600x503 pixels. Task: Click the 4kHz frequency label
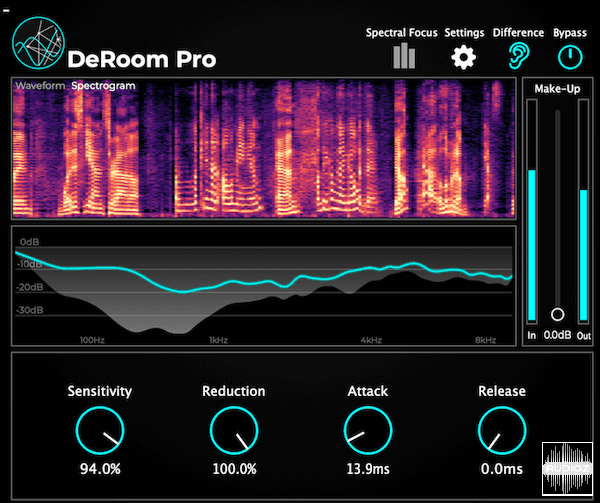(x=371, y=340)
